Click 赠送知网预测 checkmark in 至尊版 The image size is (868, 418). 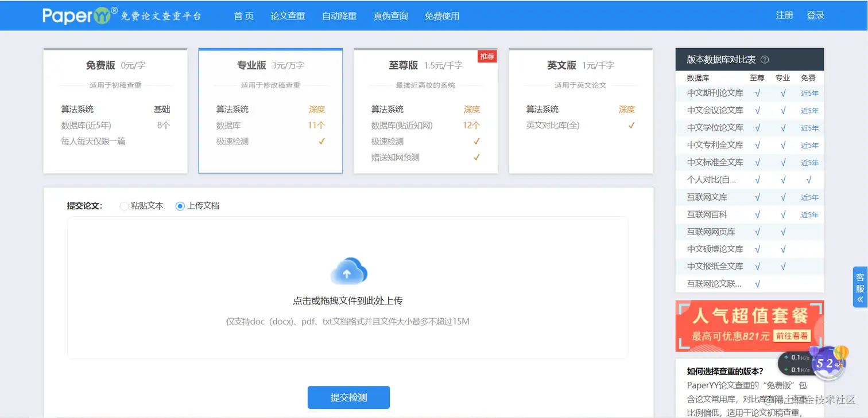(476, 157)
